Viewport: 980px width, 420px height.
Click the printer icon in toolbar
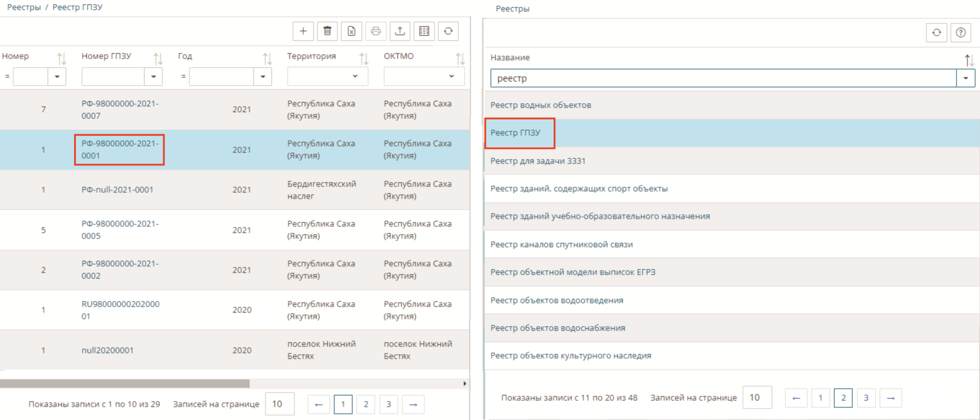coord(376,31)
